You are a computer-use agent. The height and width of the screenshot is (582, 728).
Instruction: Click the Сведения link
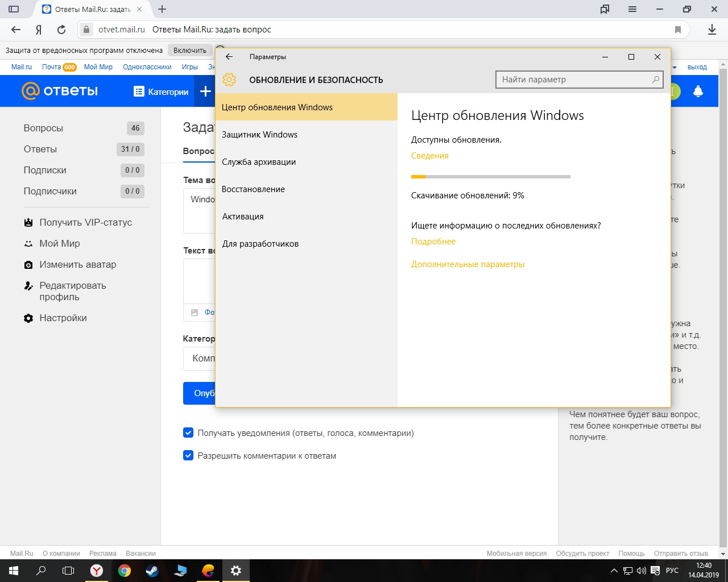[430, 156]
